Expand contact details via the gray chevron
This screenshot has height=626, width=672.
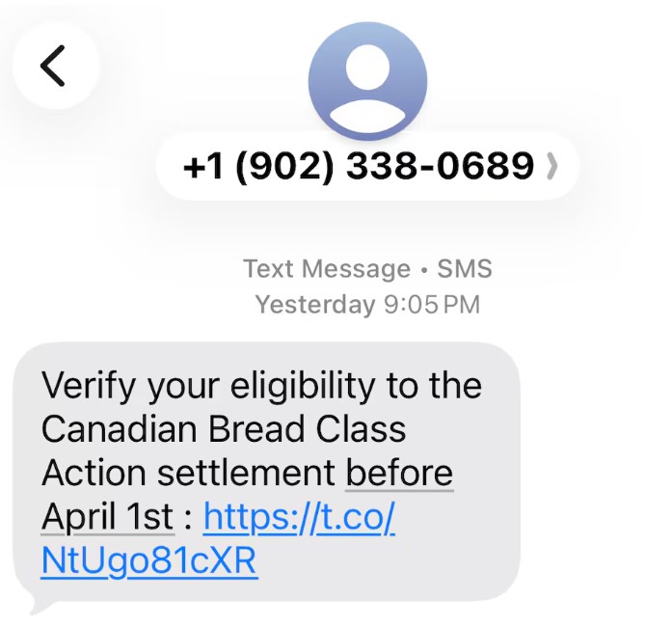(551, 167)
